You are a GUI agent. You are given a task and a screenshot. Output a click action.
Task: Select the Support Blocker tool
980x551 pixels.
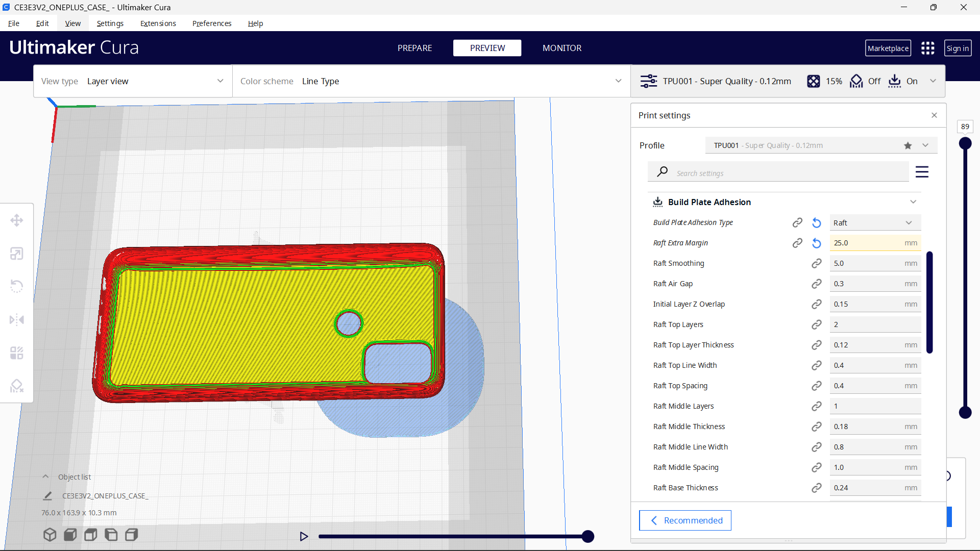[x=16, y=386]
